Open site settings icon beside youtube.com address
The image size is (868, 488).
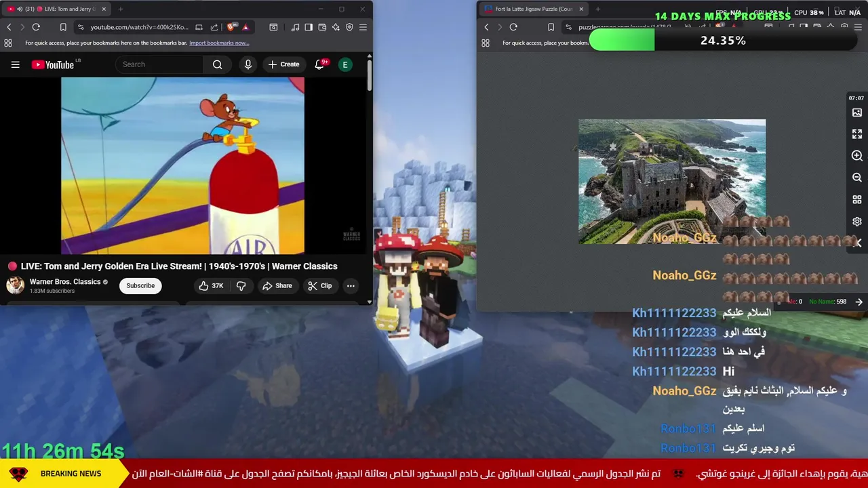(x=81, y=27)
